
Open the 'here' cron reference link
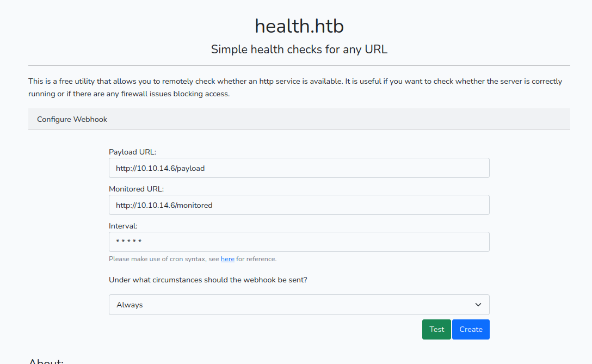coord(227,259)
